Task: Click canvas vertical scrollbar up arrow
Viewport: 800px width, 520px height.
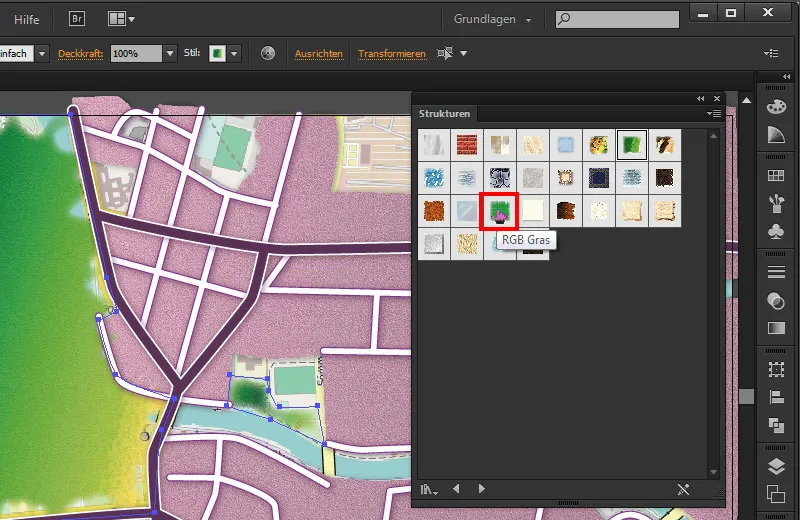Action: click(746, 100)
